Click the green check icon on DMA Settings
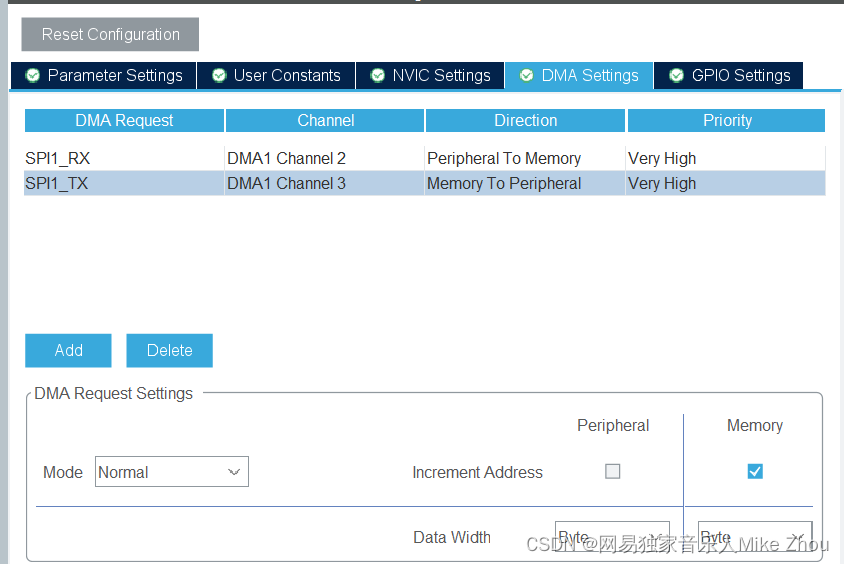This screenshot has height=564, width=844. 526,75
